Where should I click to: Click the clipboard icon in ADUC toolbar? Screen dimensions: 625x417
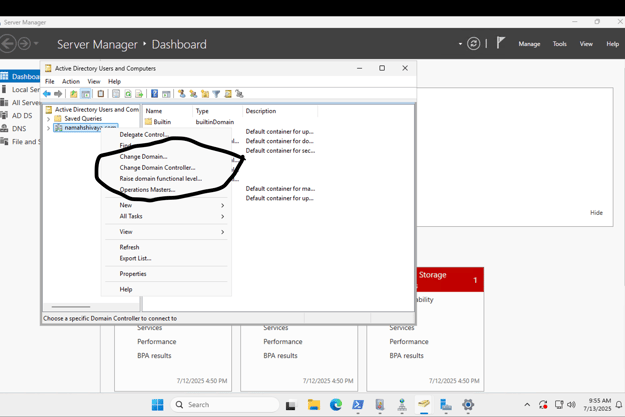coord(101,94)
